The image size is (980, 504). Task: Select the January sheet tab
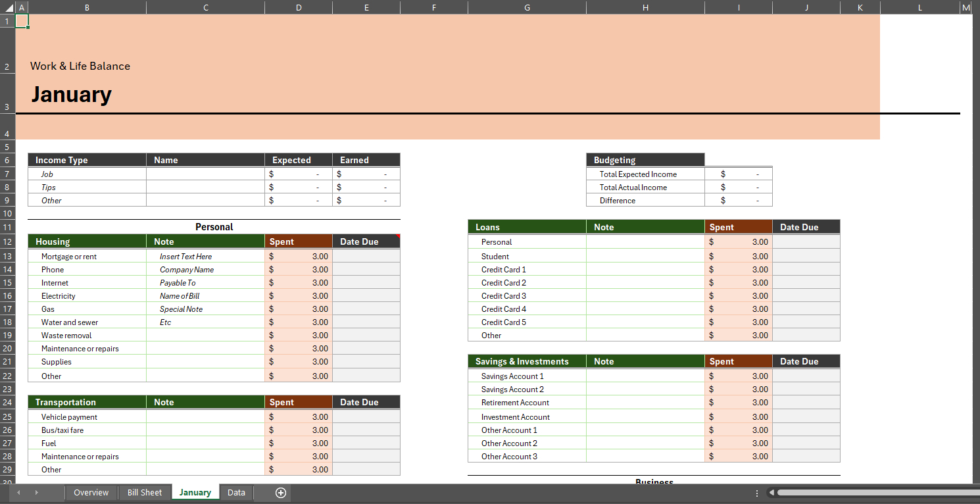click(x=195, y=493)
